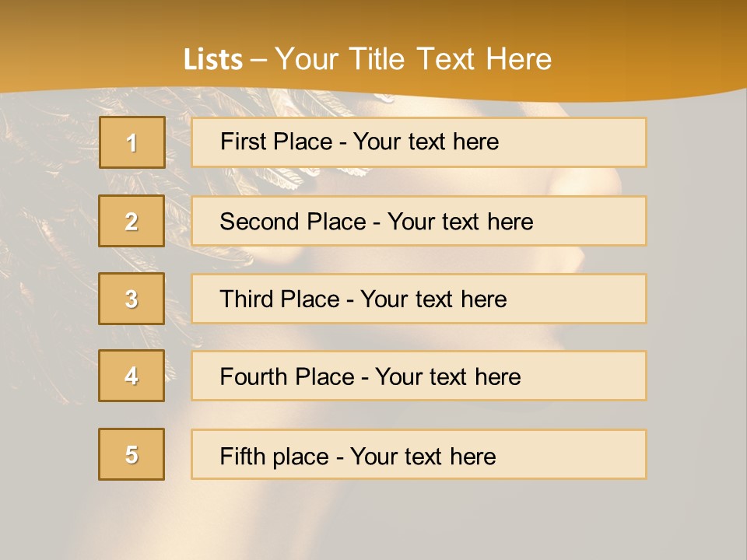Click the square labeled 3

click(x=132, y=299)
